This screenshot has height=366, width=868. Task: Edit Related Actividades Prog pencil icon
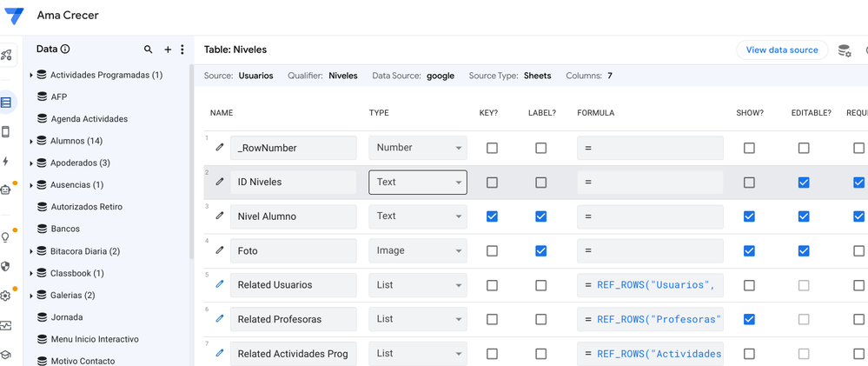[220, 353]
